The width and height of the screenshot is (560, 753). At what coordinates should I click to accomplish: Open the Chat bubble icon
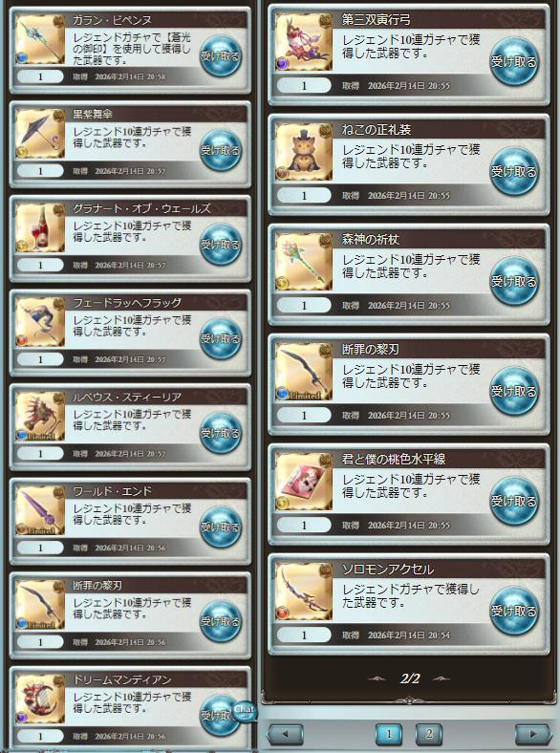[x=244, y=710]
